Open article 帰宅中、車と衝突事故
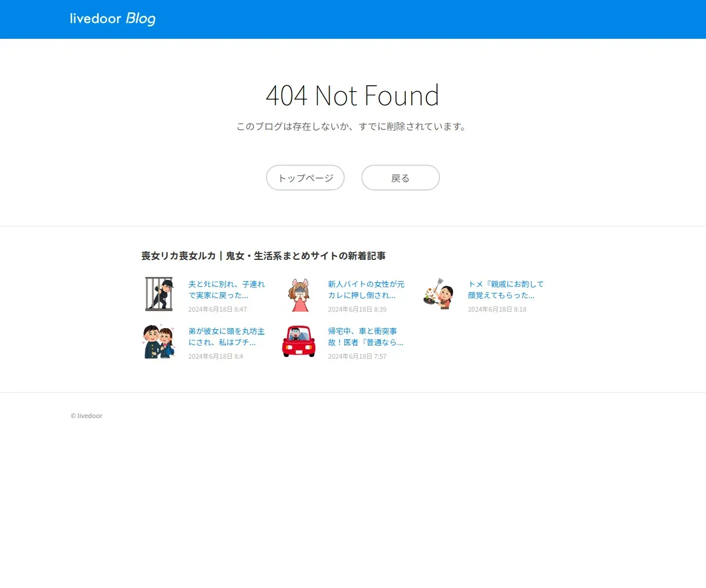This screenshot has width=706, height=588. (365, 336)
